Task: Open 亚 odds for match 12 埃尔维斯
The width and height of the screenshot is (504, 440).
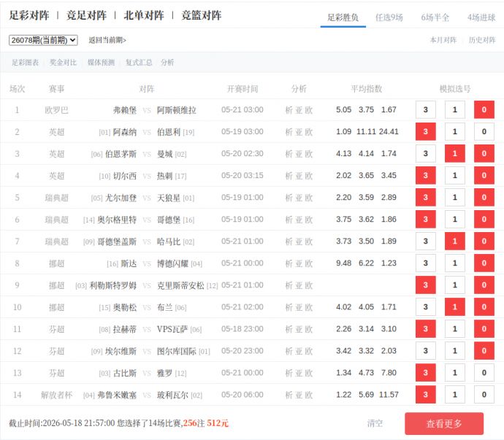Action: (299, 351)
